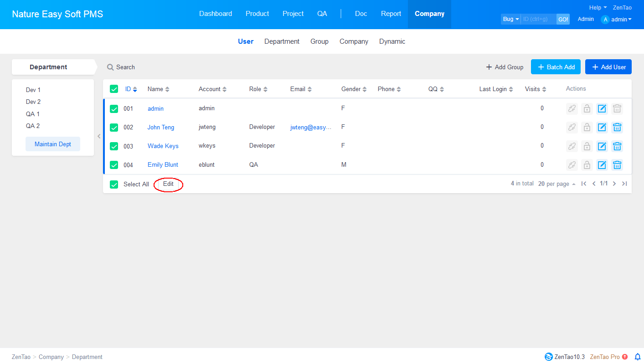
Task: Switch to the Group tab
Action: (x=319, y=41)
